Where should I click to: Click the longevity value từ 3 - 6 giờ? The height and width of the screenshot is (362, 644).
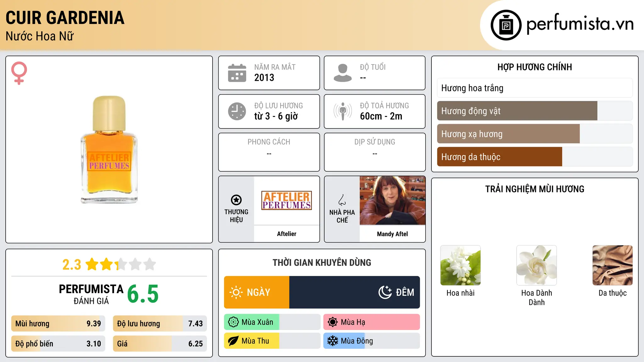pos(276,116)
